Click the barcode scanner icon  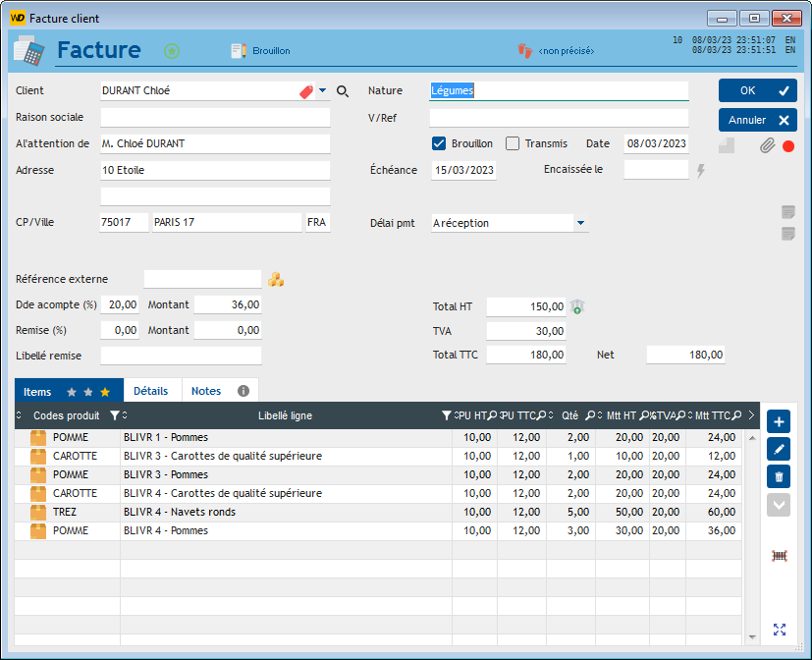tap(780, 556)
